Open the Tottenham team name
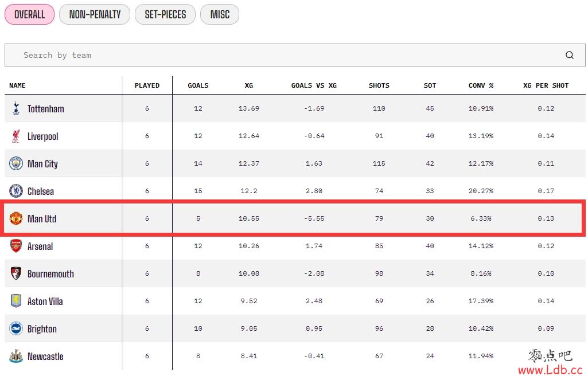The height and width of the screenshot is (376, 588). click(x=45, y=109)
